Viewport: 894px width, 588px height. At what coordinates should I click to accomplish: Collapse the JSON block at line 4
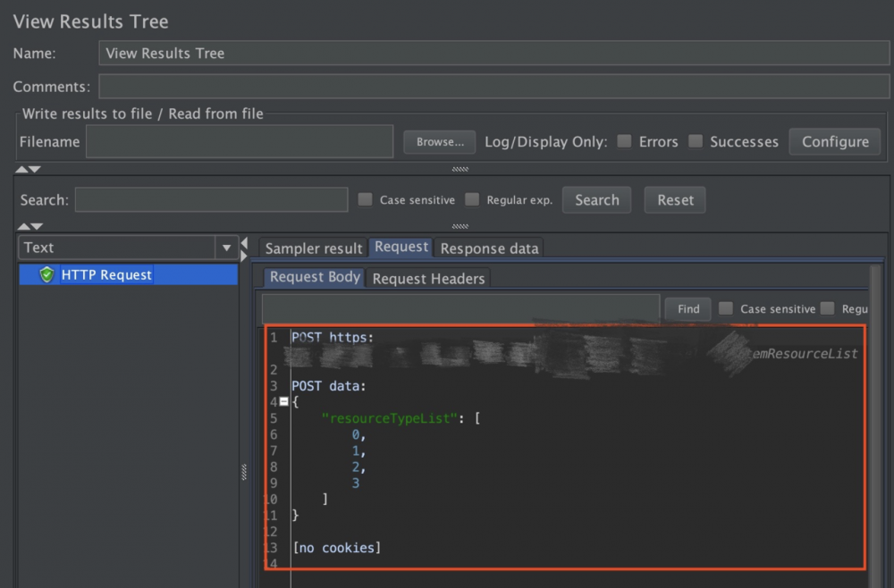[283, 402]
